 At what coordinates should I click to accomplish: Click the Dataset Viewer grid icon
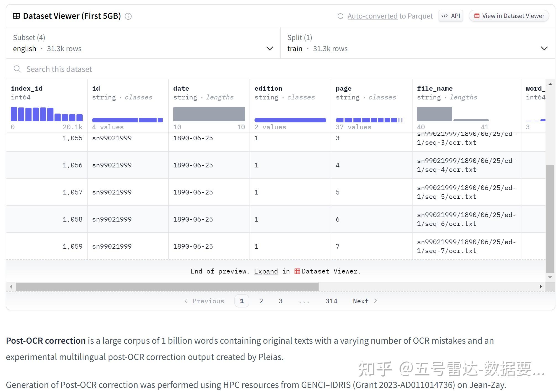point(17,16)
